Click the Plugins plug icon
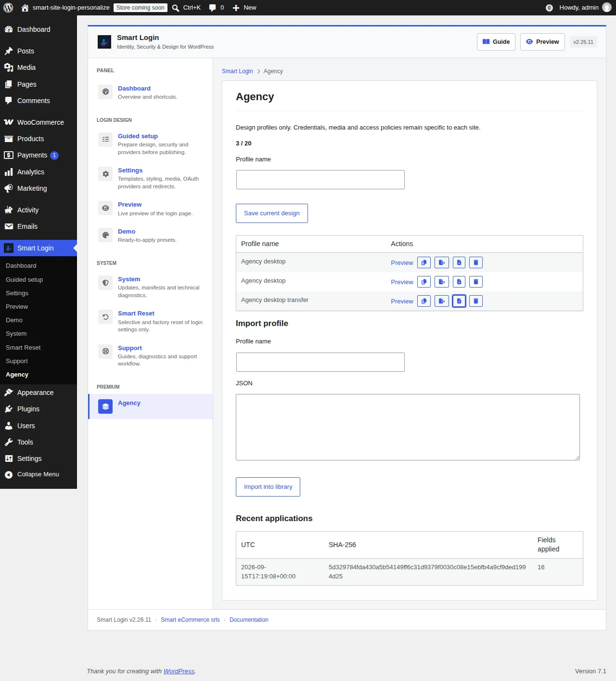The height and width of the screenshot is (681, 616). coord(9,409)
